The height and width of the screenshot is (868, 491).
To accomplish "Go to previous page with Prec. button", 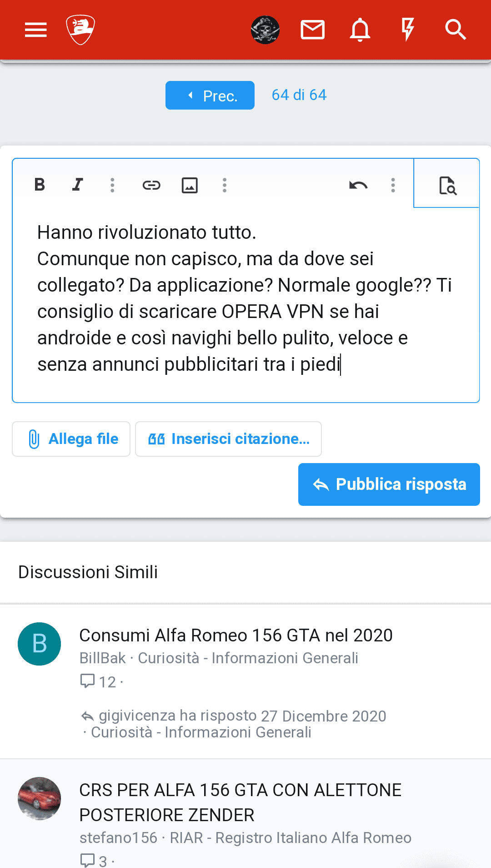I will point(210,96).
